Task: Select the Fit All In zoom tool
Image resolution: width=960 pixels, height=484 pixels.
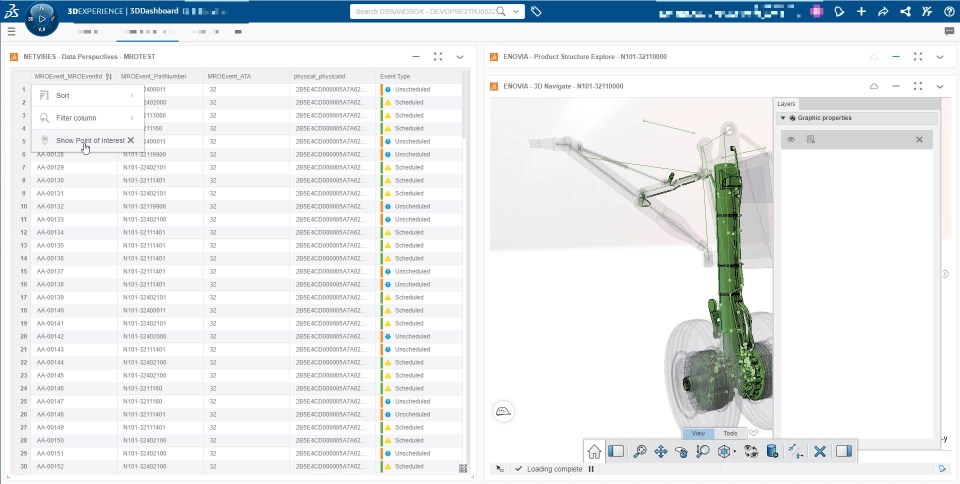Action: [640, 452]
